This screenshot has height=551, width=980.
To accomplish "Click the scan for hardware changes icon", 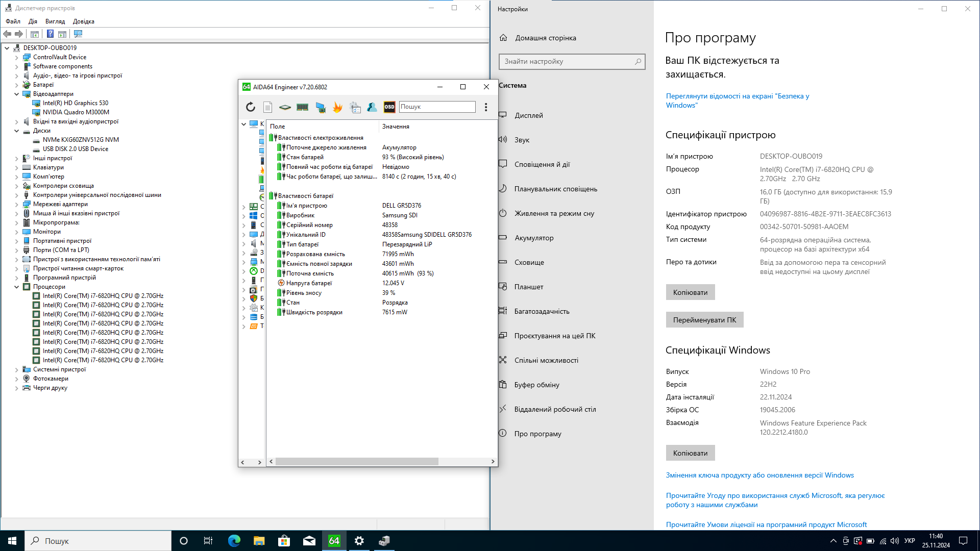I will 78,34.
